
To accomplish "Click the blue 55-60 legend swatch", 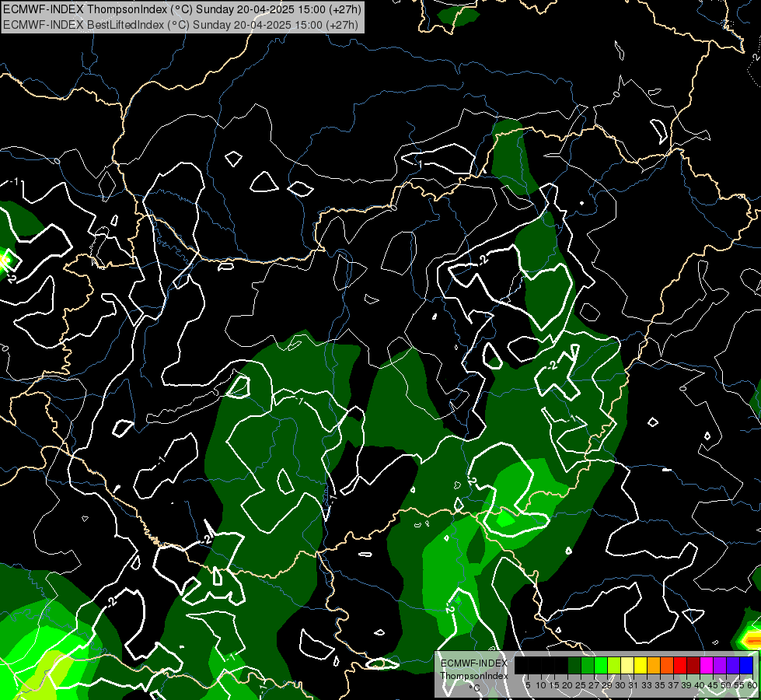I will 746,665.
